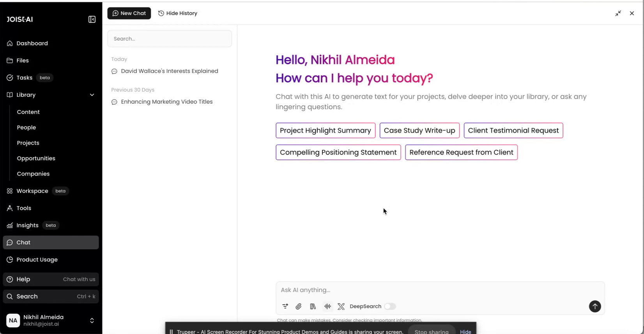Click the voice waveform icon
The image size is (644, 334).
pyautogui.click(x=327, y=306)
